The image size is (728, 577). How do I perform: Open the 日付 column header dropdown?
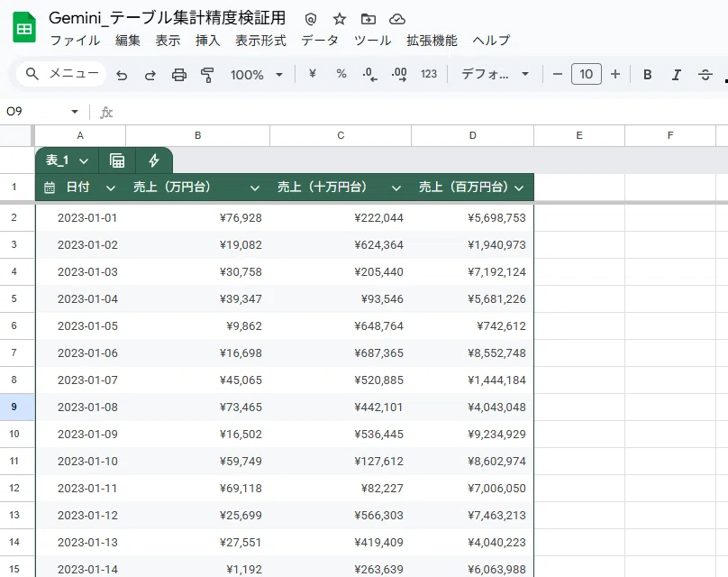click(x=111, y=188)
